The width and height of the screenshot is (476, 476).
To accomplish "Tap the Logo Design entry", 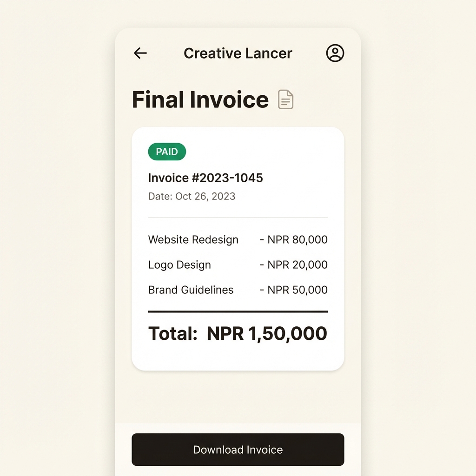I will pos(179,264).
